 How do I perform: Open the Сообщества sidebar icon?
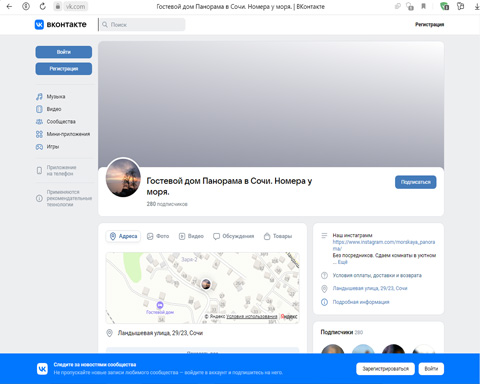(x=39, y=122)
